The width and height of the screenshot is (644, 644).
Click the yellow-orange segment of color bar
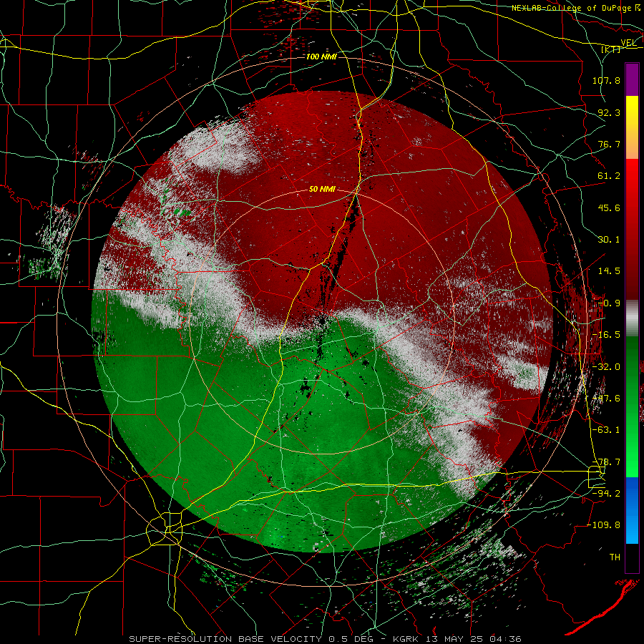click(x=632, y=127)
